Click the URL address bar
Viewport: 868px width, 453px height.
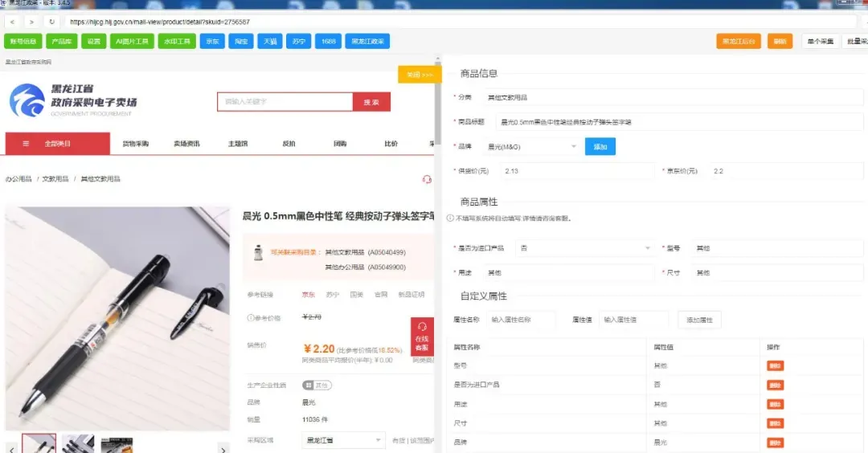(460, 22)
